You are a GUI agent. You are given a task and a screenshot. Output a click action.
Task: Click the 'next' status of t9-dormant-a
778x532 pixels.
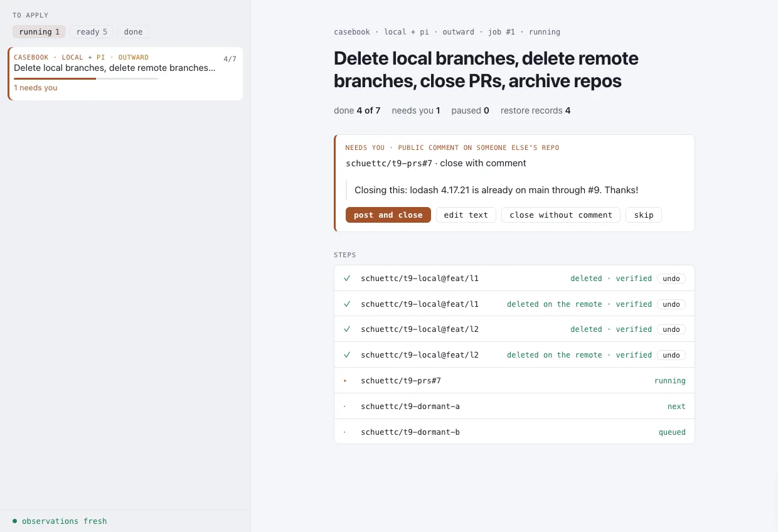tap(676, 407)
